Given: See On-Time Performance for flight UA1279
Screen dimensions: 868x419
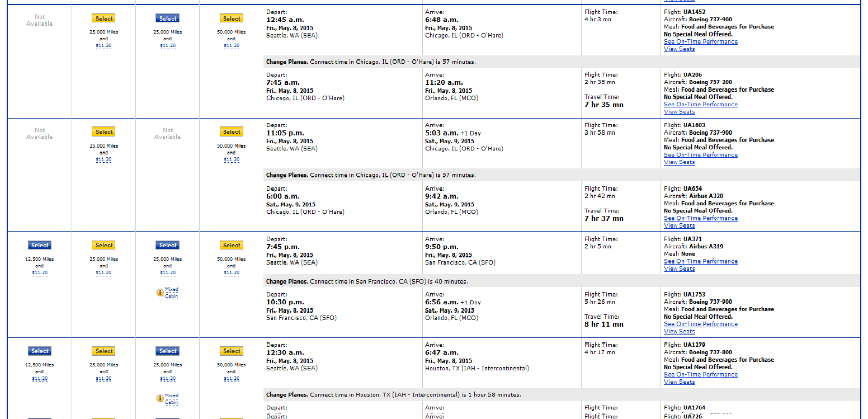Looking at the screenshot, I should click(x=700, y=375).
